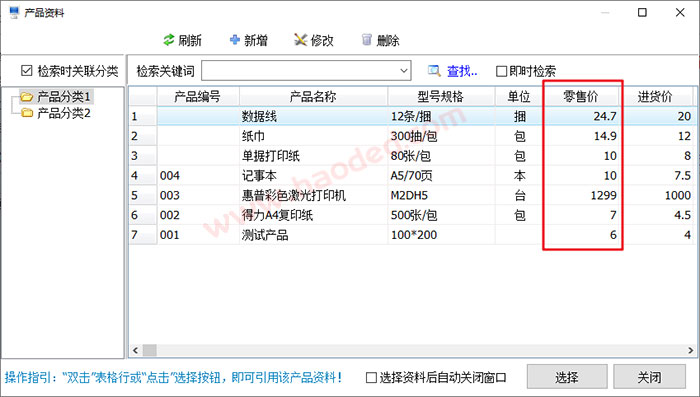
Task: Click the 产品名称 column header
Action: (313, 96)
